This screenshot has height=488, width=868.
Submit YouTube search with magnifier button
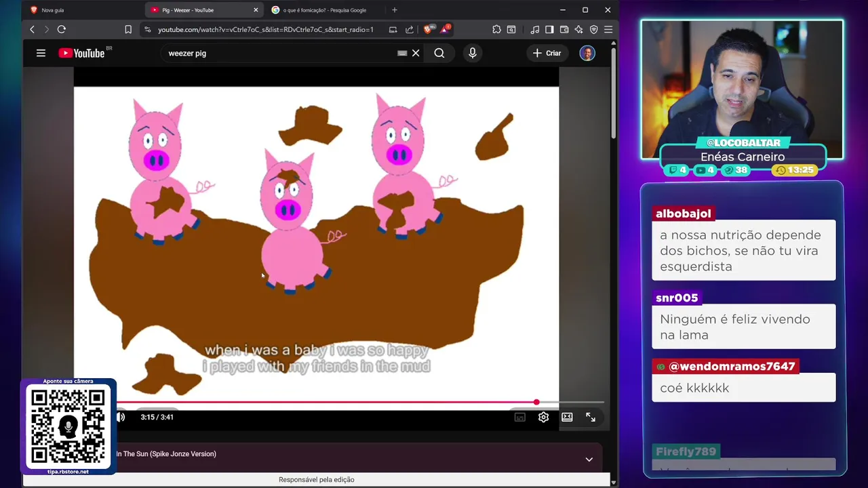439,53
